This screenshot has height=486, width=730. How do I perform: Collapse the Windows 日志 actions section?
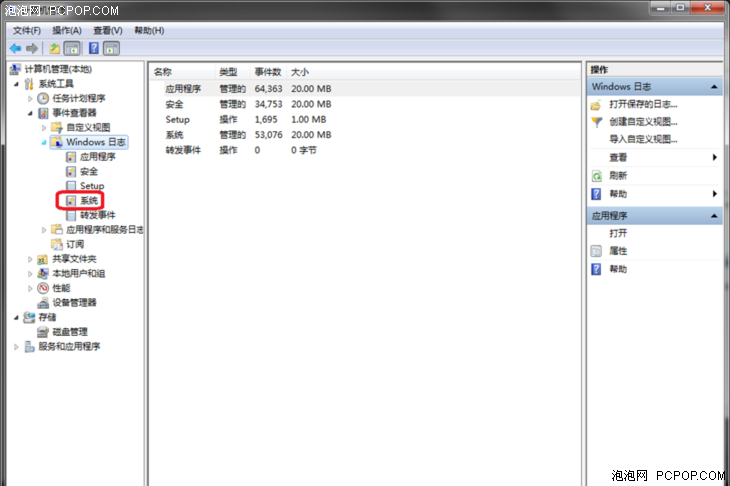click(x=714, y=87)
